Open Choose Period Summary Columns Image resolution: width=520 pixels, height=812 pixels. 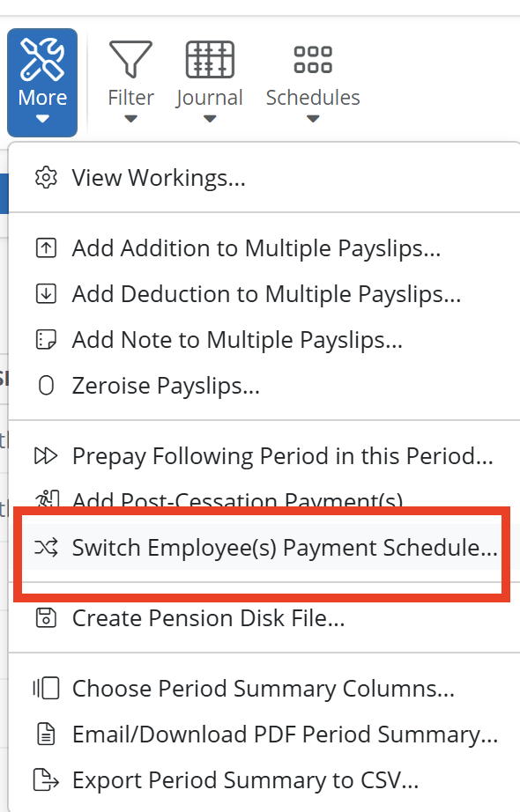click(264, 689)
